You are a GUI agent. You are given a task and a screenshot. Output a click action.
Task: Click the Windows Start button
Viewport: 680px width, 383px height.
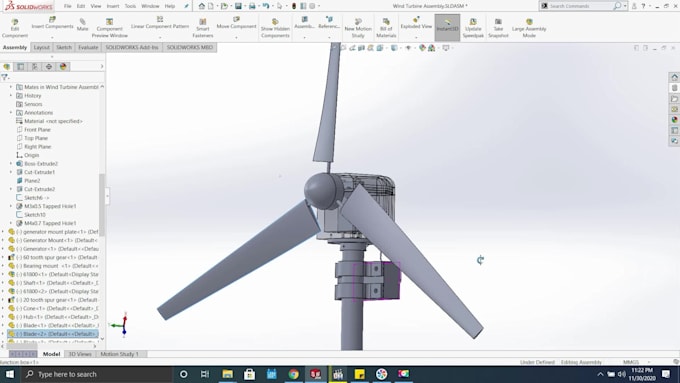pos(9,374)
